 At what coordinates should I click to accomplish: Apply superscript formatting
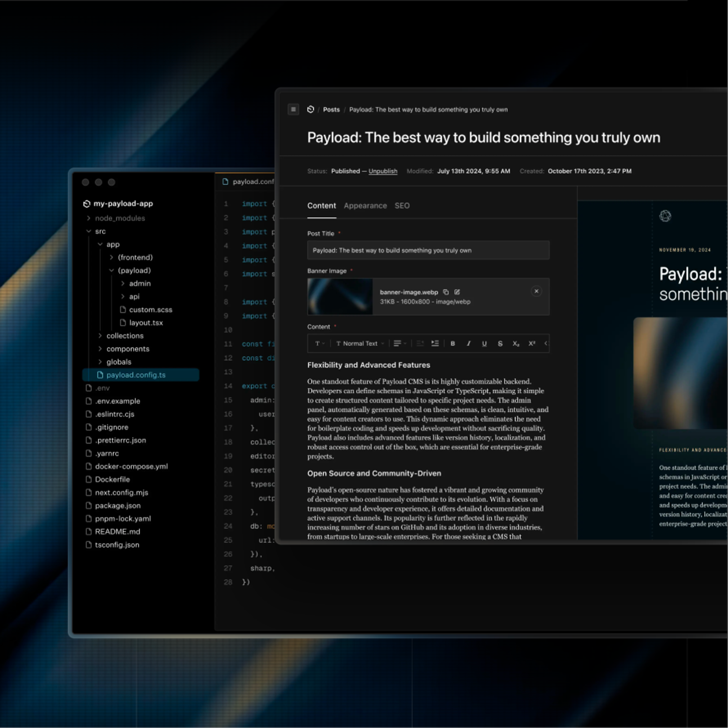pos(532,344)
